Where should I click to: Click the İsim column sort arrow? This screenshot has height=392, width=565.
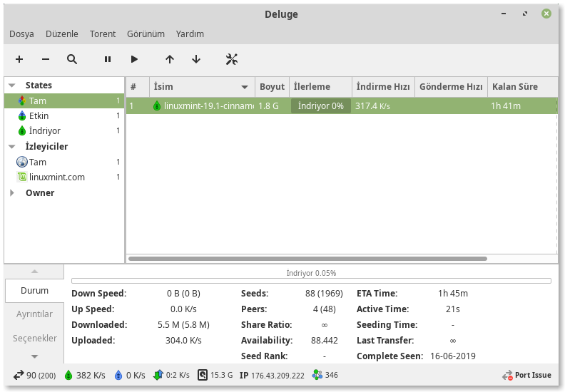pos(245,87)
